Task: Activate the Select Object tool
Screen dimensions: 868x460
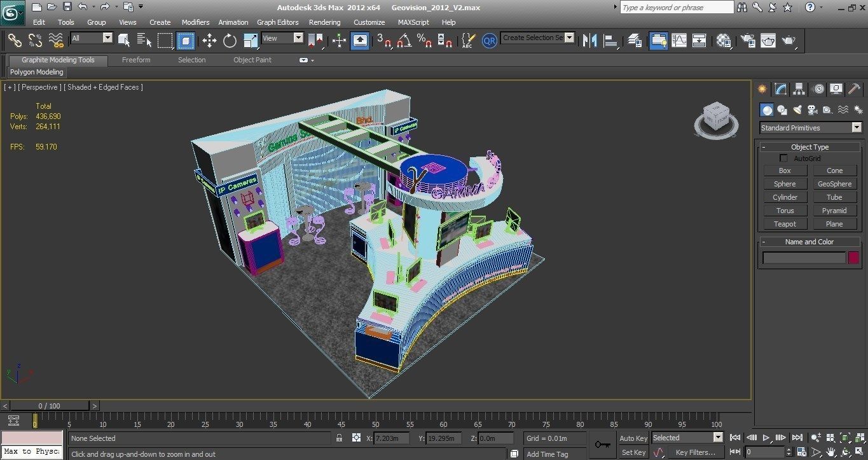Action: pyautogui.click(x=124, y=41)
